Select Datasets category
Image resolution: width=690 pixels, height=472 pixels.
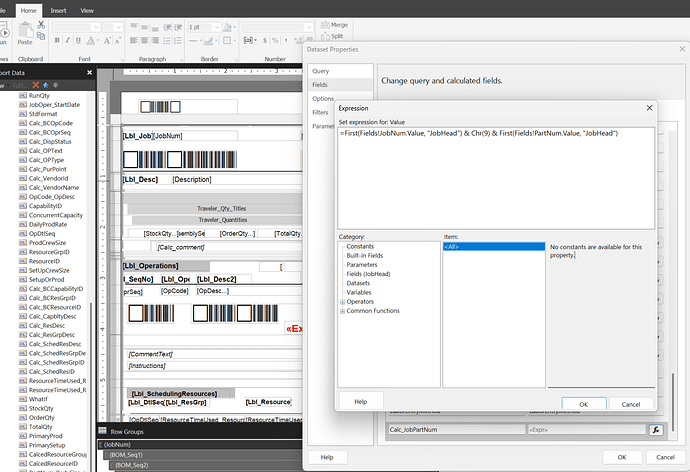click(358, 283)
